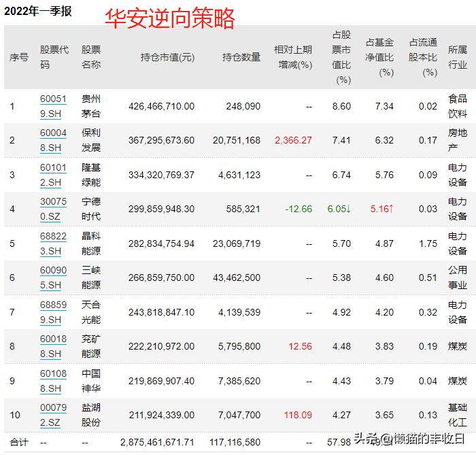
Task: Click the 2022年一季报 report title
Action: pyautogui.click(x=37, y=12)
